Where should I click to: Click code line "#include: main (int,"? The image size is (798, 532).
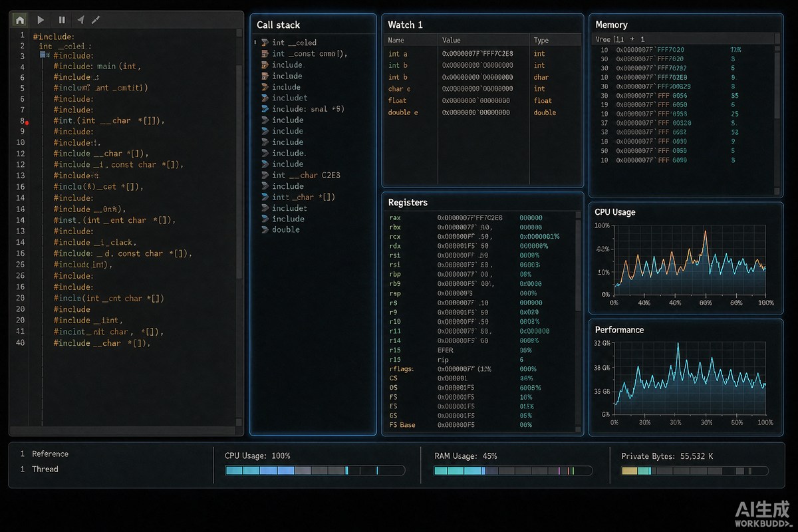point(97,66)
